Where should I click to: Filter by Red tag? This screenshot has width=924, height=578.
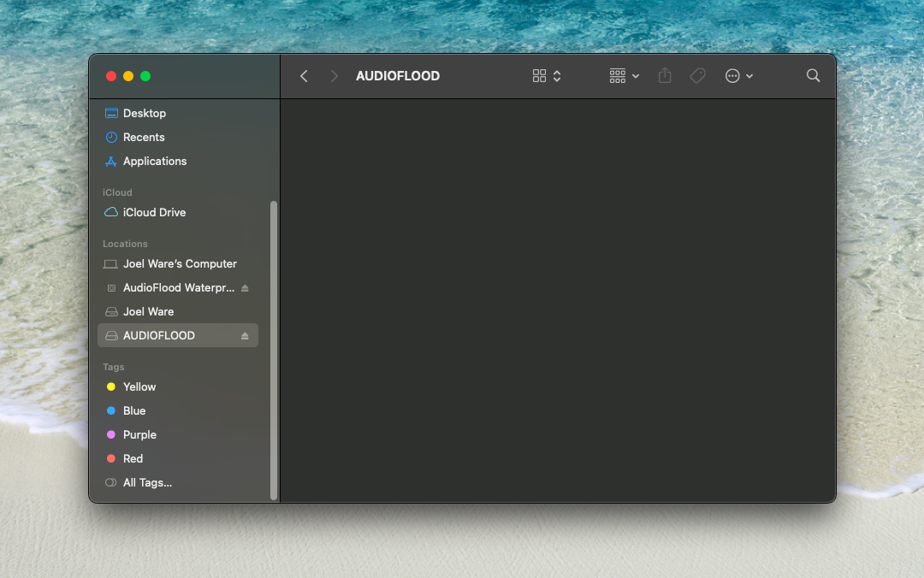[177, 458]
